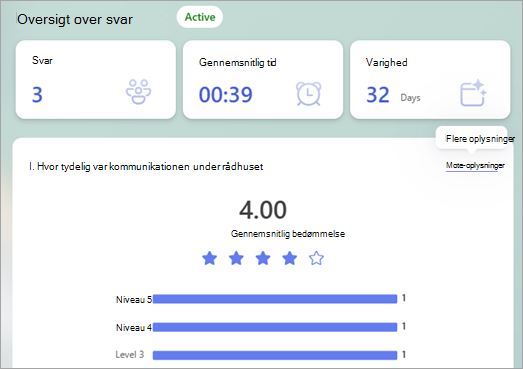
Task: Click the Oversigt over svar heading
Action: click(x=75, y=19)
